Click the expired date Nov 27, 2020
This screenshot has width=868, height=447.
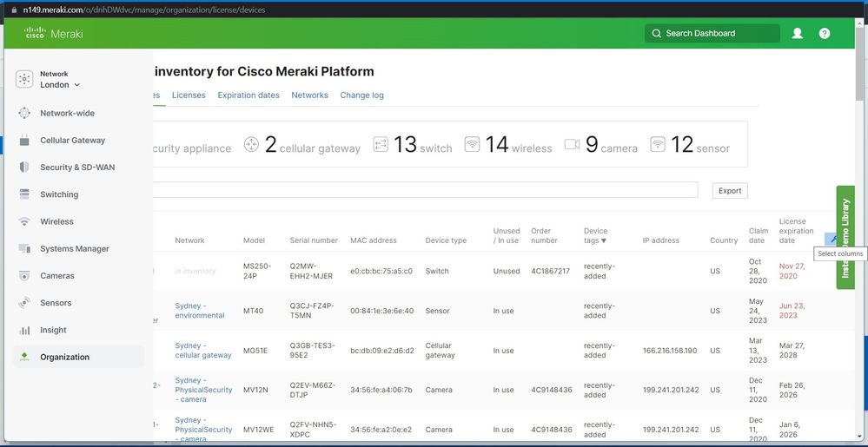pyautogui.click(x=792, y=271)
